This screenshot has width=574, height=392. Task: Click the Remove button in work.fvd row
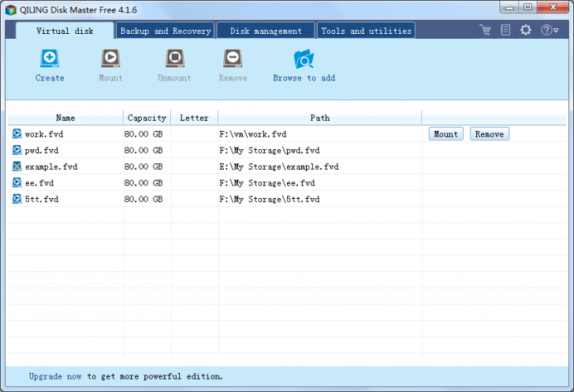coord(490,134)
